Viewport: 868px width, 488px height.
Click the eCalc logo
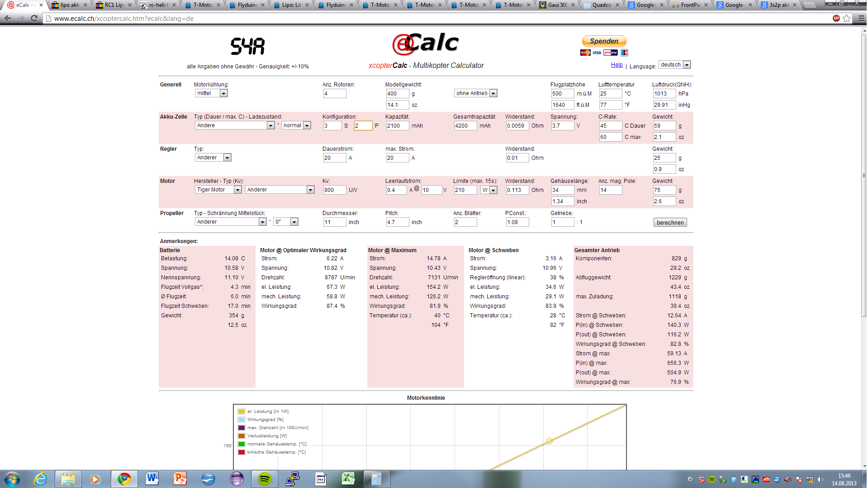coord(425,44)
